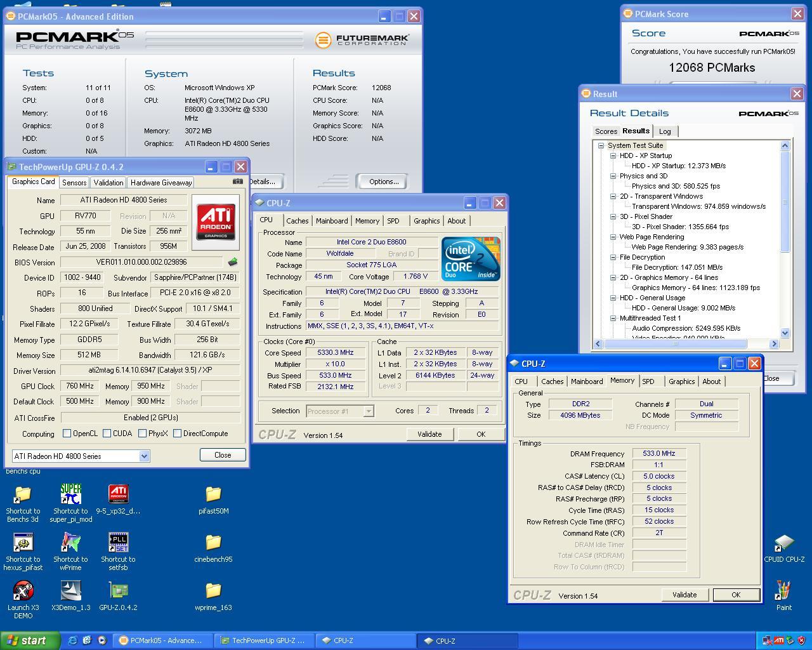Open CPUID CPU-Z desktop shortcut
Screen dimensions: 812x650
(x=784, y=543)
